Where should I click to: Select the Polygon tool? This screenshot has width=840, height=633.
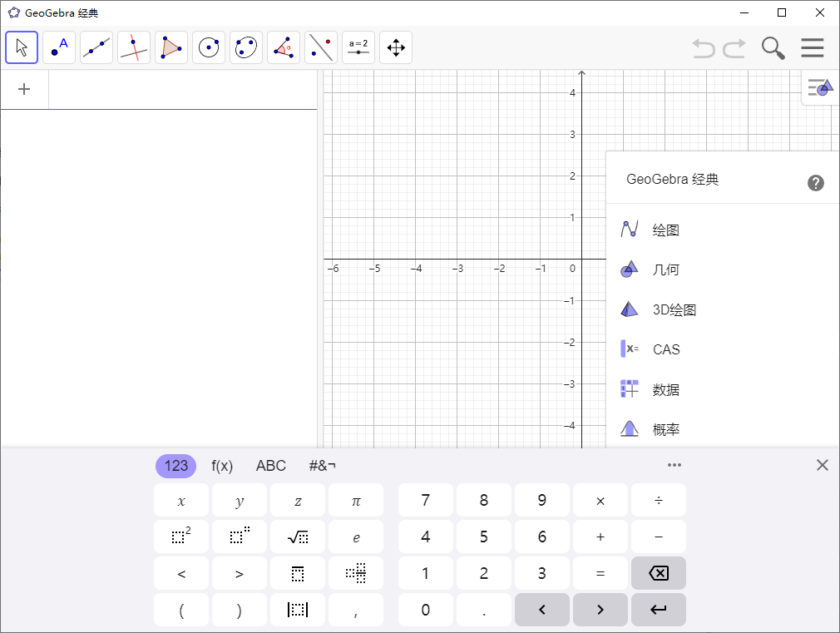(x=170, y=47)
